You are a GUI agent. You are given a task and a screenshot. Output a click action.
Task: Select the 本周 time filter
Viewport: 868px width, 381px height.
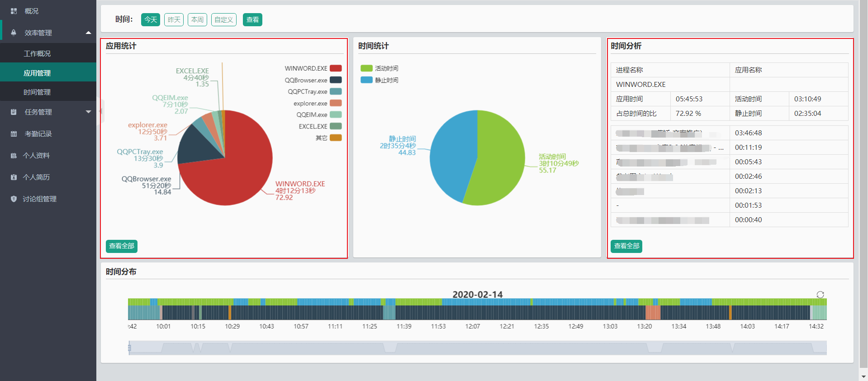coord(197,19)
